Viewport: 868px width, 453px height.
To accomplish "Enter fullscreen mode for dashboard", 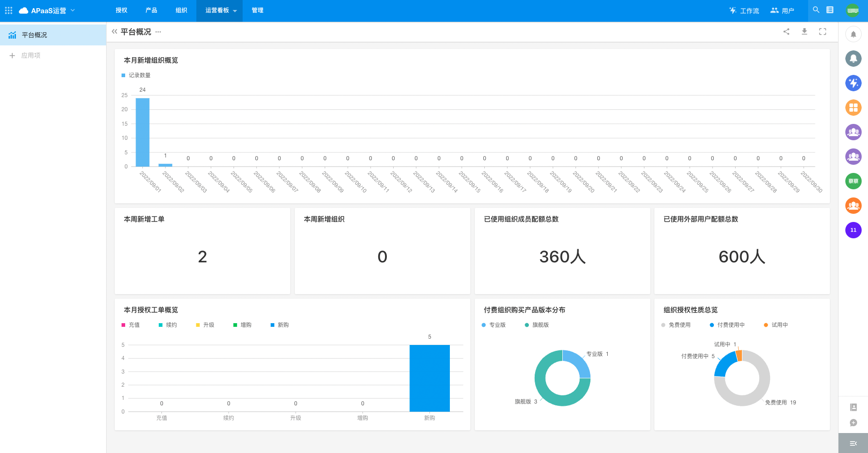I will [x=822, y=32].
